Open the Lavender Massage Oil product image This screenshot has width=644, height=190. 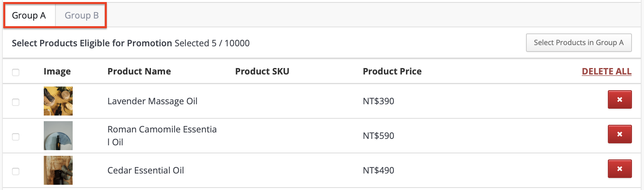58,101
